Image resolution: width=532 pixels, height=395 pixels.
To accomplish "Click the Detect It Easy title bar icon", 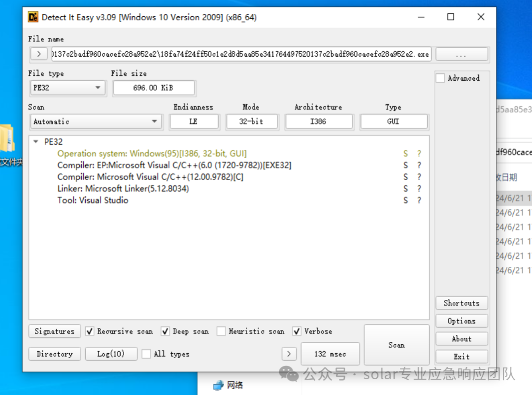I will pyautogui.click(x=33, y=17).
